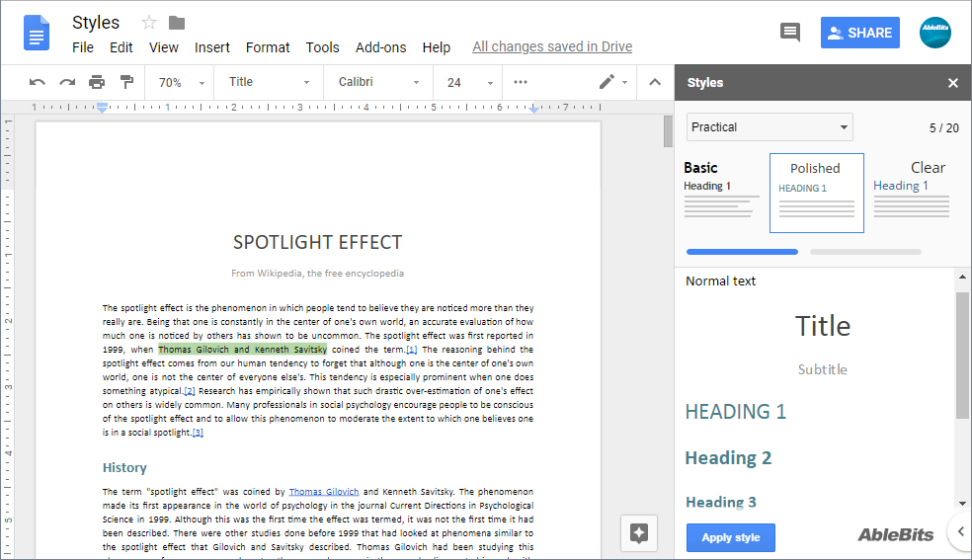
Task: Open the Calibri font dropdown
Action: [378, 82]
